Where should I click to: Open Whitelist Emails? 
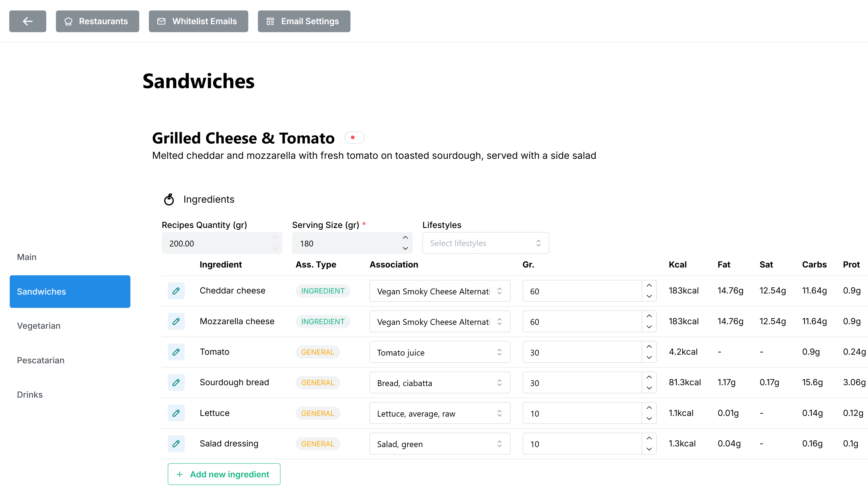click(198, 21)
